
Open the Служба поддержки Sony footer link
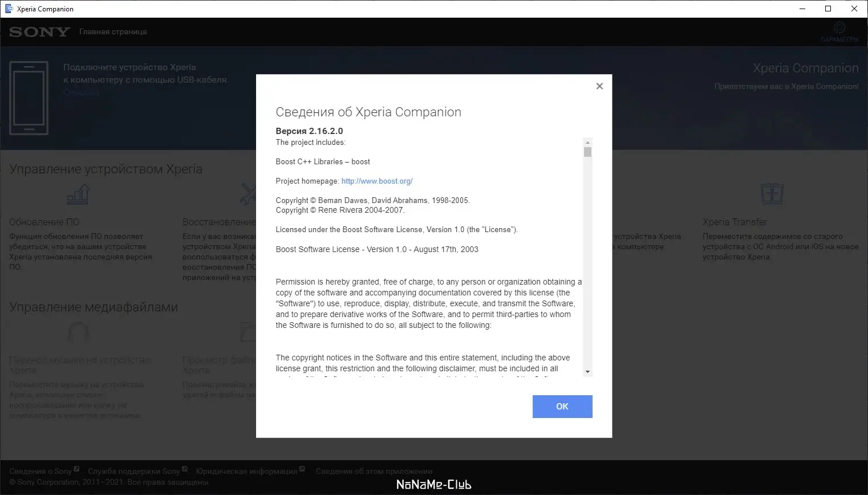coord(134,472)
